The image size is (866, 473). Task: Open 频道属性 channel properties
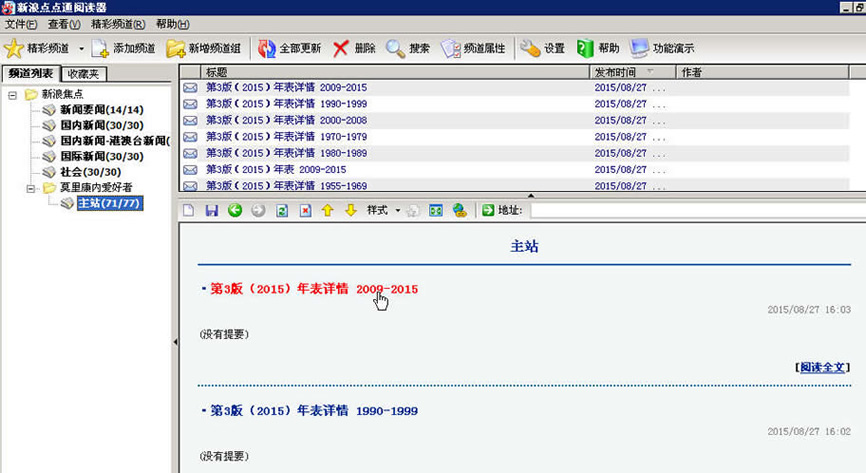473,49
